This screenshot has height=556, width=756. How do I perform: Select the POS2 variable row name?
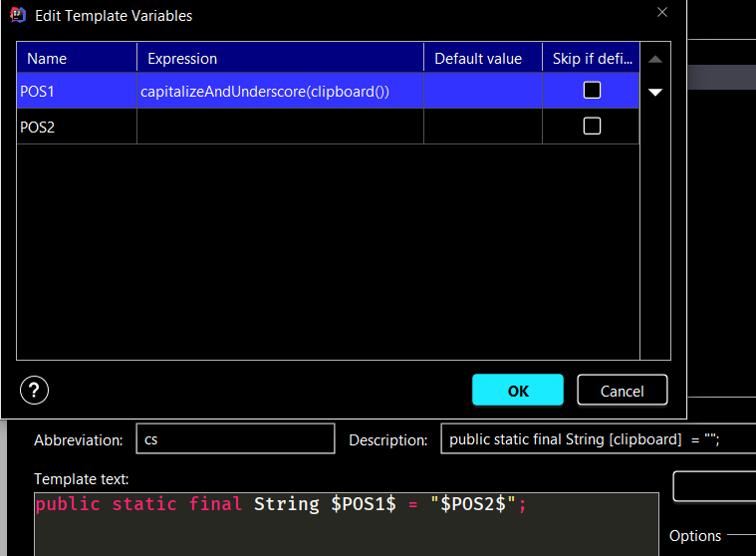click(76, 127)
